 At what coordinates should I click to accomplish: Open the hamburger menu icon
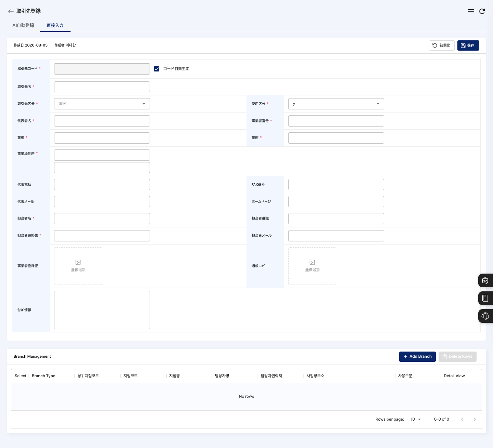(x=471, y=11)
